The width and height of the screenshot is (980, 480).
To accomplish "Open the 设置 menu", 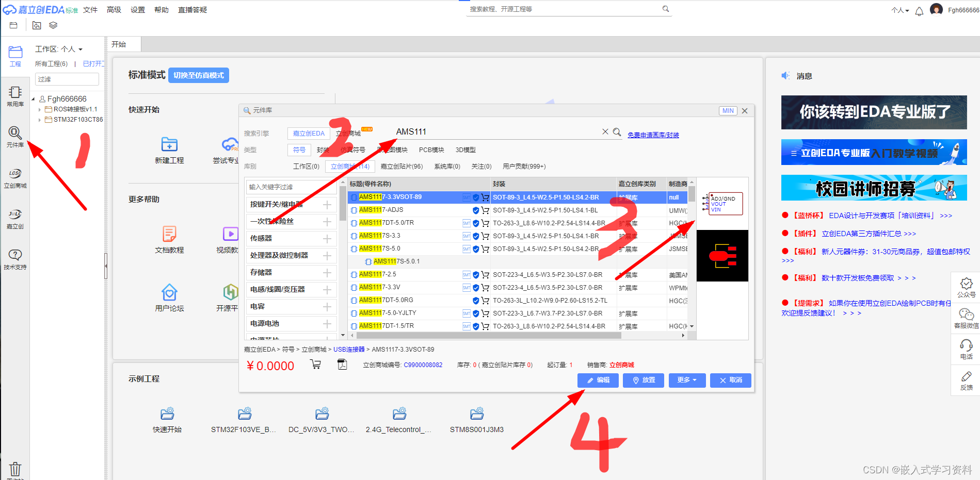I will click(x=138, y=10).
